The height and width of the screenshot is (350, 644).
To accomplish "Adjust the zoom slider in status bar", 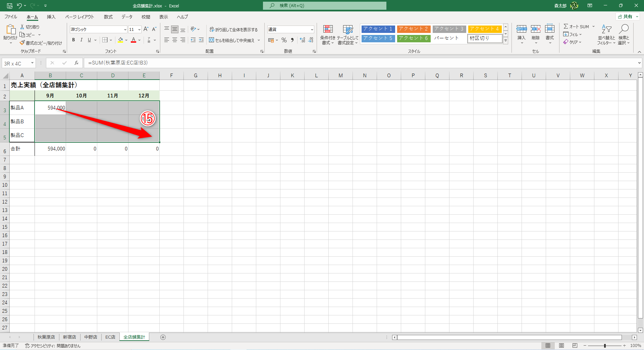I will (x=605, y=346).
